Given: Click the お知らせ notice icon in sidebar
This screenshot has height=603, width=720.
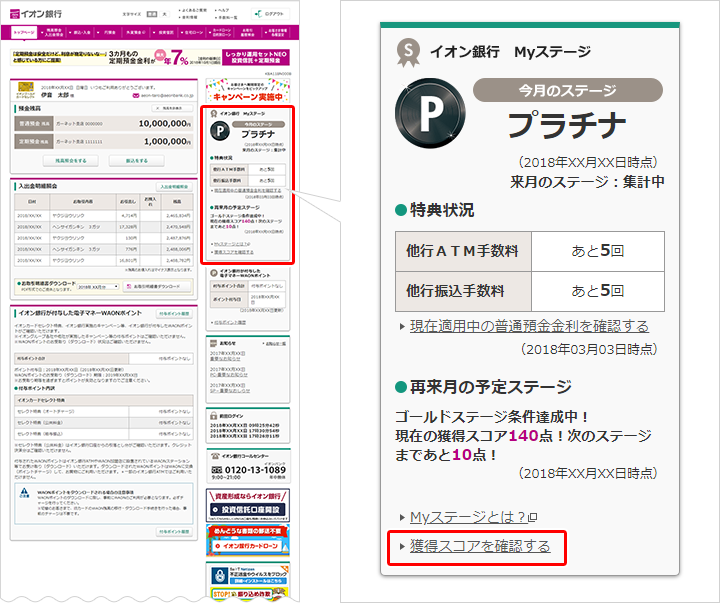Looking at the screenshot, I should 214,343.
